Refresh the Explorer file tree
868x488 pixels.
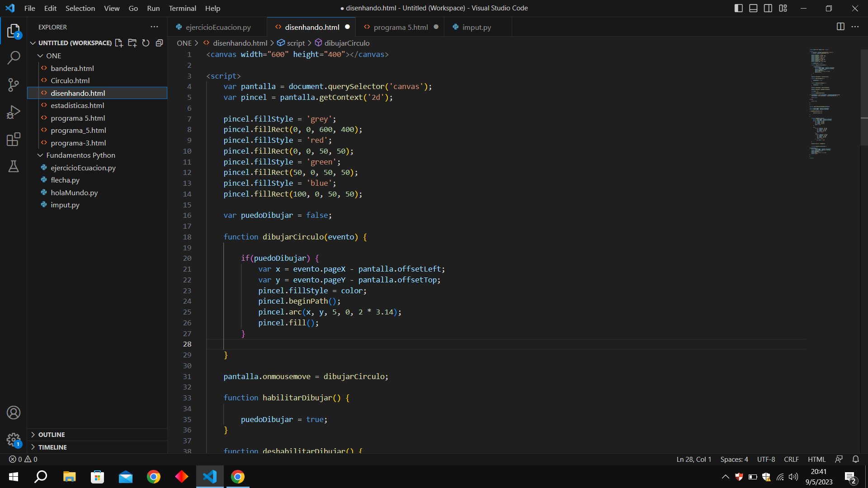pos(146,43)
